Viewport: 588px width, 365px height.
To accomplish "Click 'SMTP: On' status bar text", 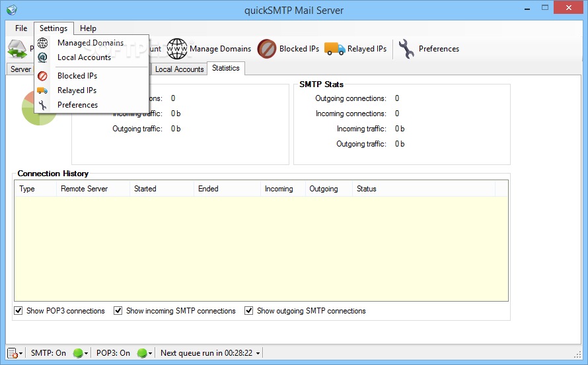I will point(48,353).
